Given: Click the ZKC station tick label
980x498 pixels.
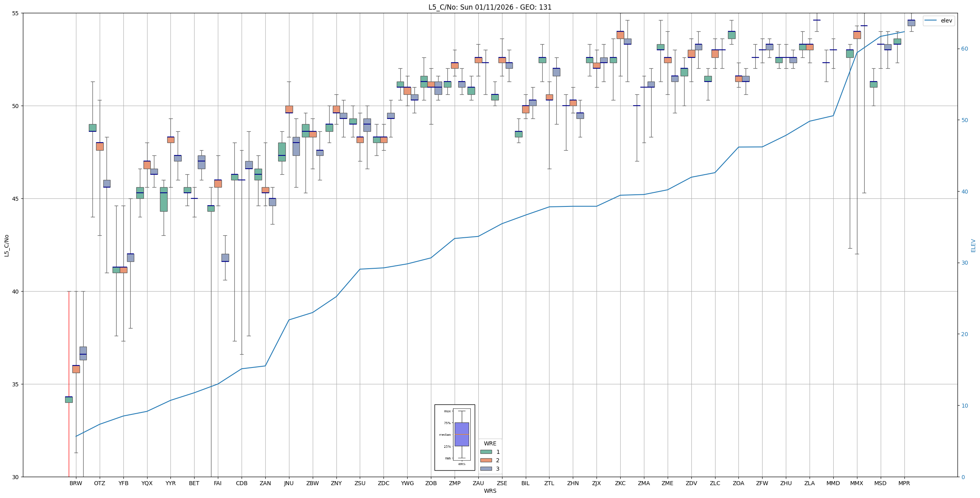Looking at the screenshot, I should 620,483.
